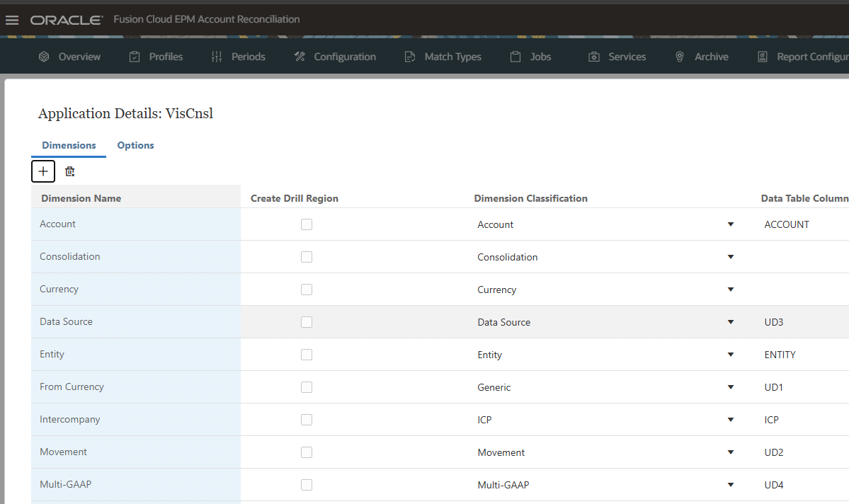Select the From Currency dimension name cell
This screenshot has width=849, height=504.
[x=136, y=386]
